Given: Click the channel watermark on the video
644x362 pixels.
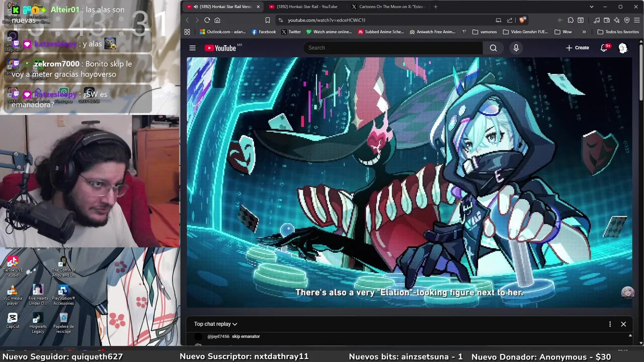Looking at the screenshot, I should (627, 293).
